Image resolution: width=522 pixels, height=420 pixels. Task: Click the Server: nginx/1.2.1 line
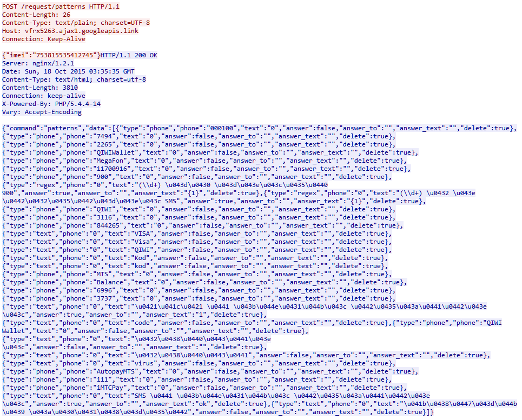point(38,63)
